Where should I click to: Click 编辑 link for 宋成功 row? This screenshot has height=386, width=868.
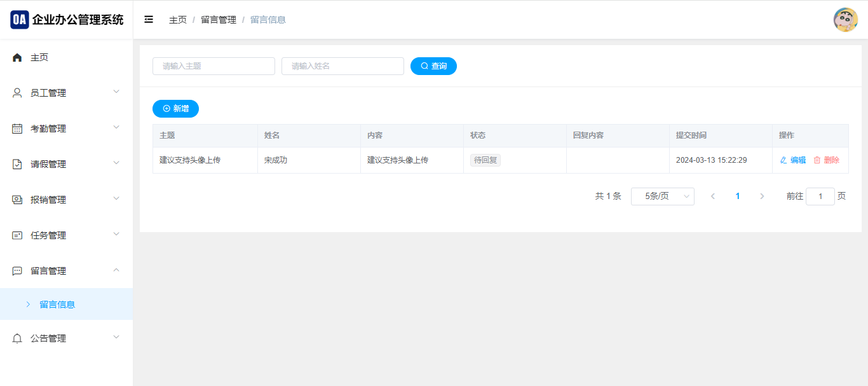(x=793, y=160)
